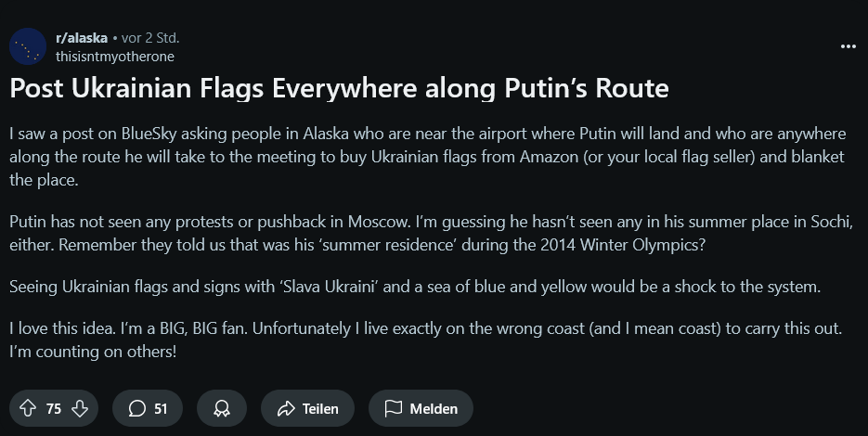Screen dimensions: 868x436
Task: Open the r/alaska subreddit avatar
Action: tap(28, 46)
